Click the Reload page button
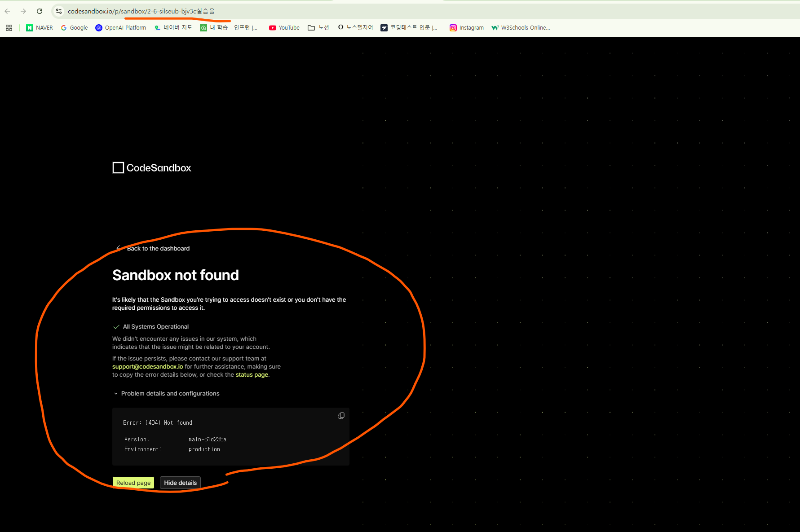Image resolution: width=800 pixels, height=532 pixels. click(x=133, y=483)
